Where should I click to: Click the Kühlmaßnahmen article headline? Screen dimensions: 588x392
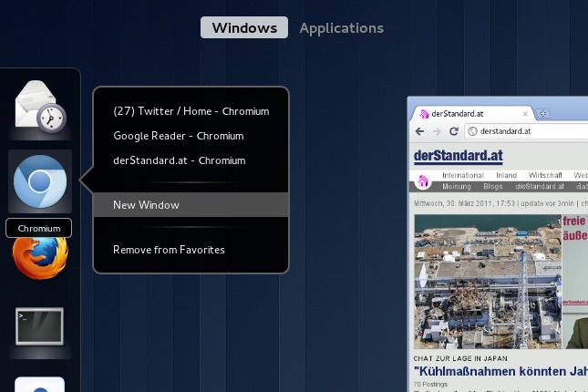coord(500,372)
